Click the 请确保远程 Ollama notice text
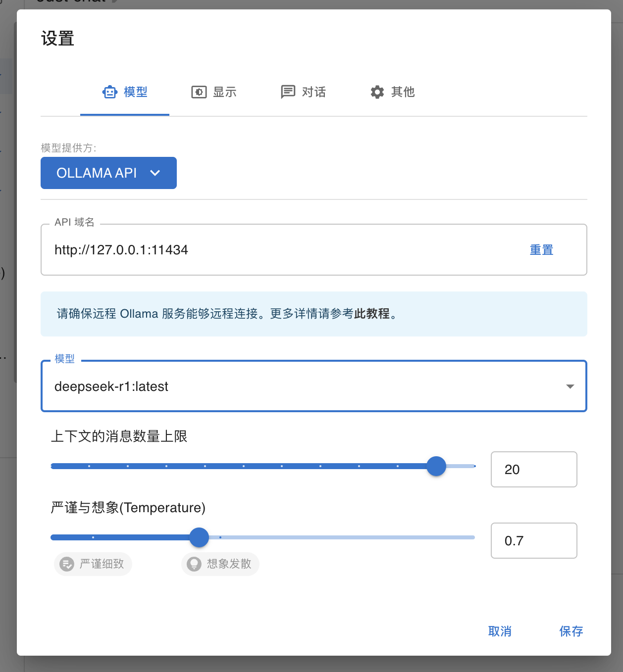623x672 pixels. click(227, 314)
